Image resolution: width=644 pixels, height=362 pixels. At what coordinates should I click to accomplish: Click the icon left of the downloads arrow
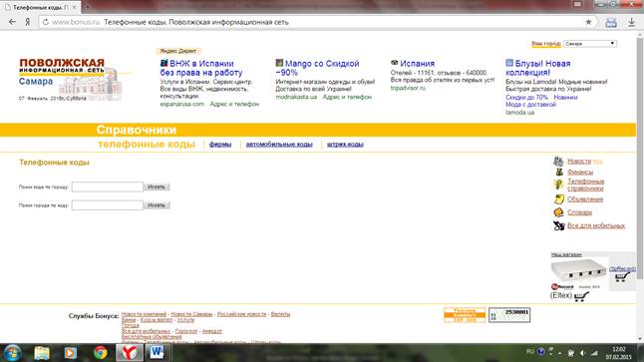click(x=611, y=22)
